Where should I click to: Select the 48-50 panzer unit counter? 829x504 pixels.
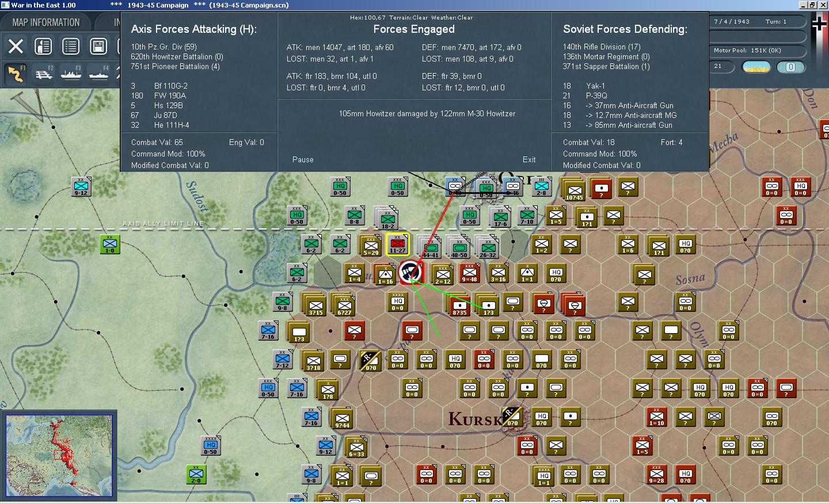(459, 246)
